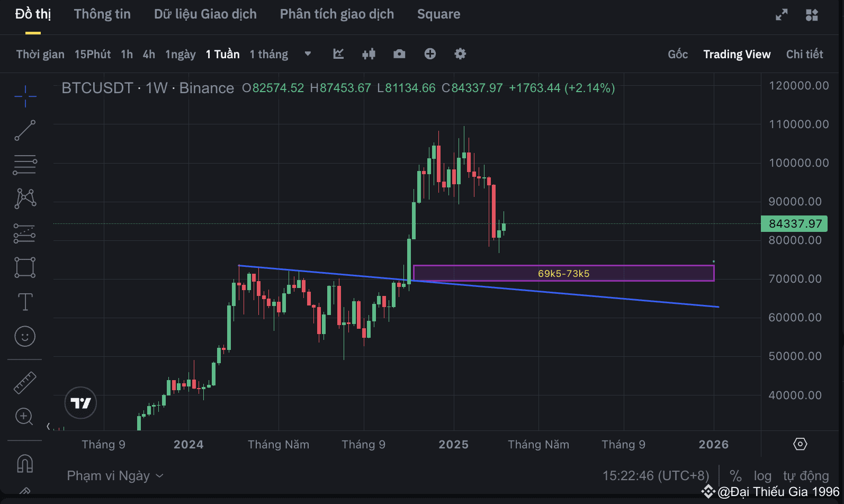This screenshot has width=844, height=504.
Task: Click the low price L81134.66 value
Action: (x=406, y=88)
